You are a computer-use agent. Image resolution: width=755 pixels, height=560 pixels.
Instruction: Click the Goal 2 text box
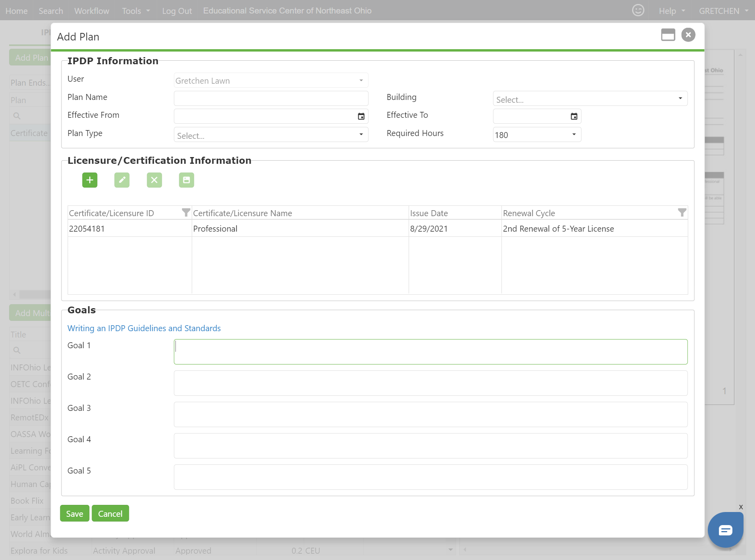pos(431,383)
